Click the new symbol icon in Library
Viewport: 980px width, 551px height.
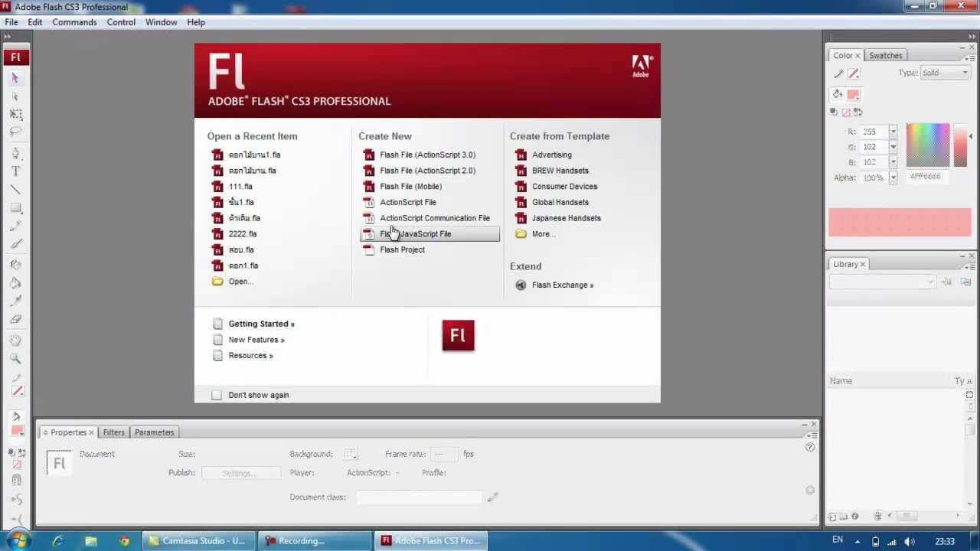[833, 517]
